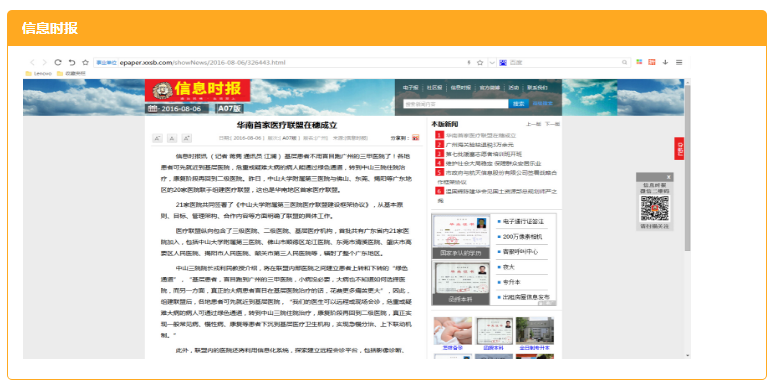This screenshot has height=388, width=776.
Task: Reload the page with refresh icon
Action: click(x=58, y=62)
